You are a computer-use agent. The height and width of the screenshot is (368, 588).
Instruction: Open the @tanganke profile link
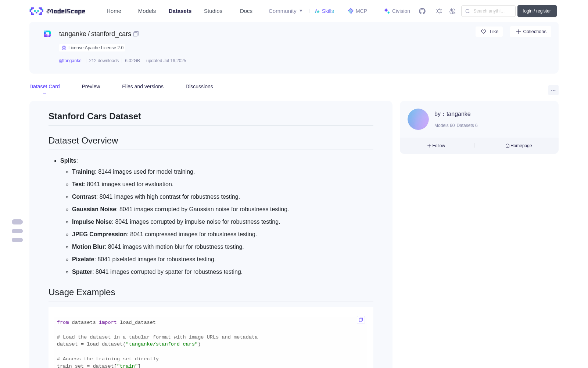[x=70, y=61]
